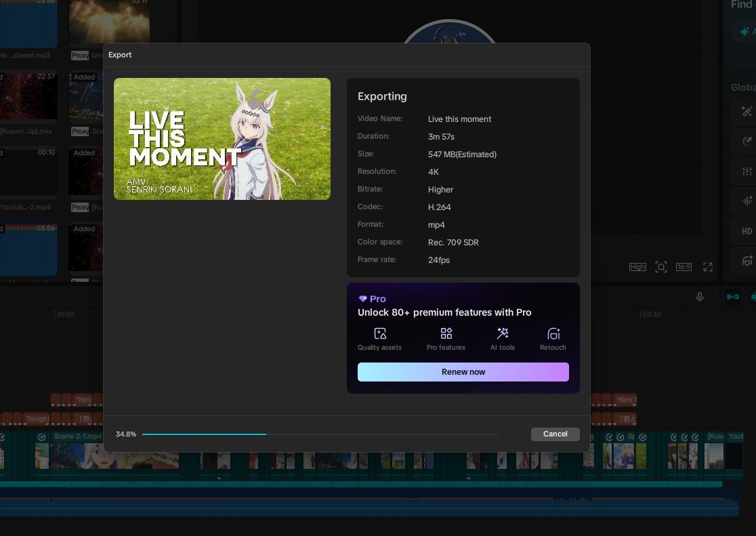Click the Pro features grid icon

[446, 333]
